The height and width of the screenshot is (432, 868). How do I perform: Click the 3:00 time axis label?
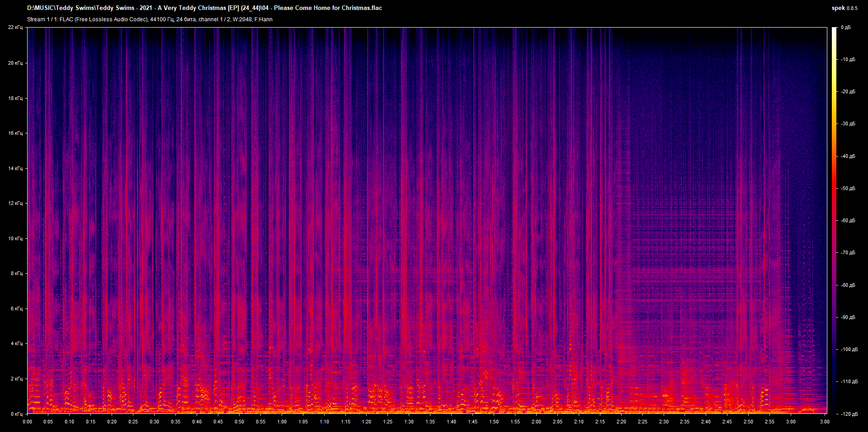791,422
